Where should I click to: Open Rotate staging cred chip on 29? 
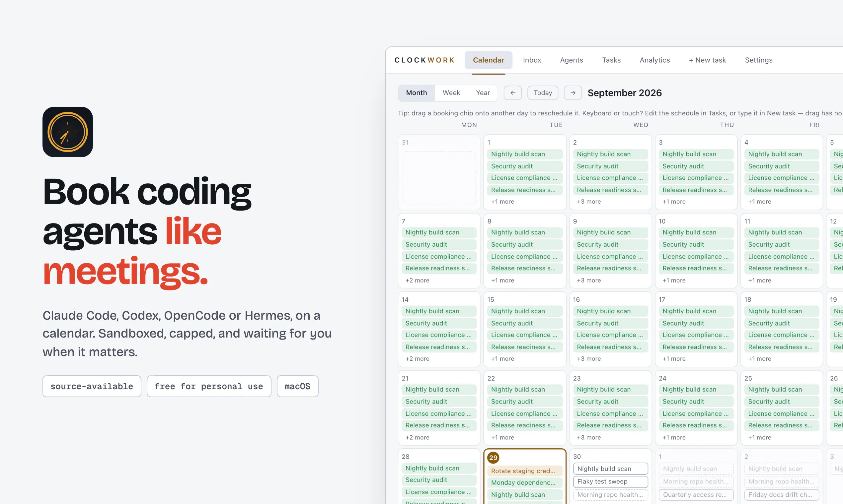point(525,471)
